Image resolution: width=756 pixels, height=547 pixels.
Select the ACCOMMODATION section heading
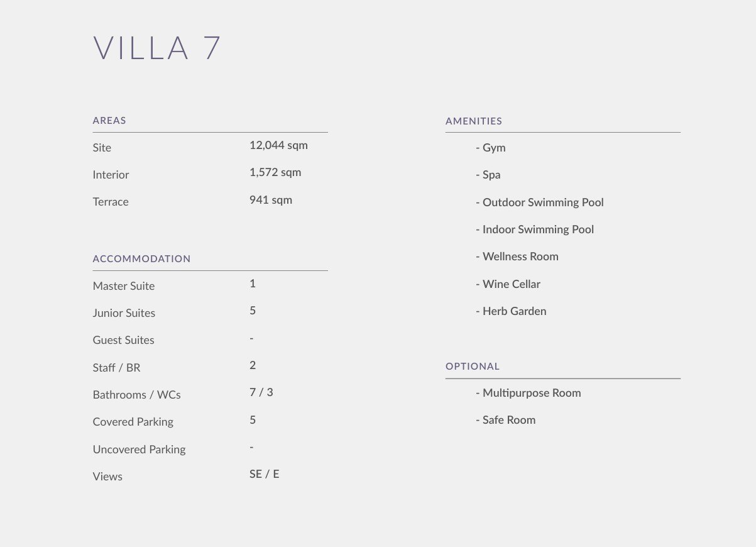pos(141,259)
